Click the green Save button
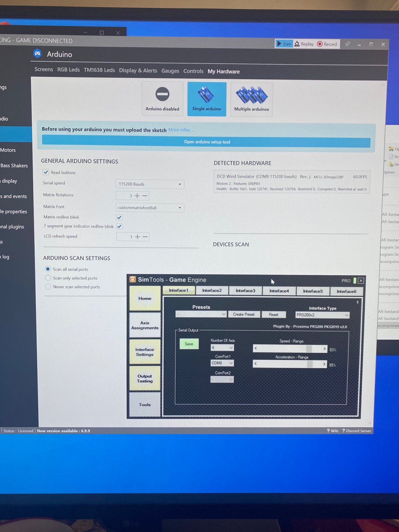 (189, 344)
